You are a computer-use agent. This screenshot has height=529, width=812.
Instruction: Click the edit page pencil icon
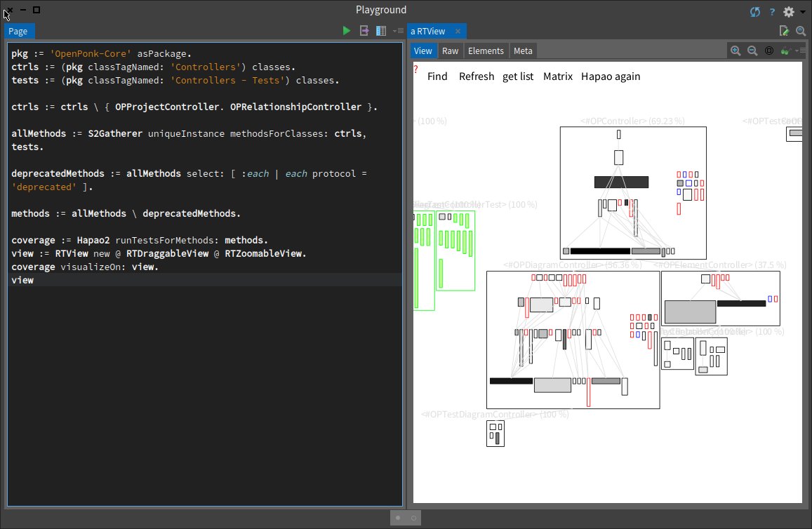(x=784, y=31)
